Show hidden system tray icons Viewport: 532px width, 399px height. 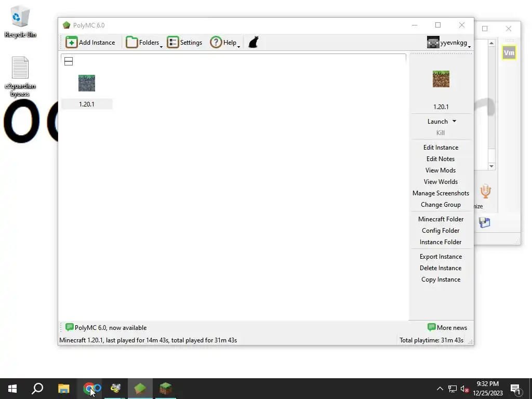tap(440, 389)
